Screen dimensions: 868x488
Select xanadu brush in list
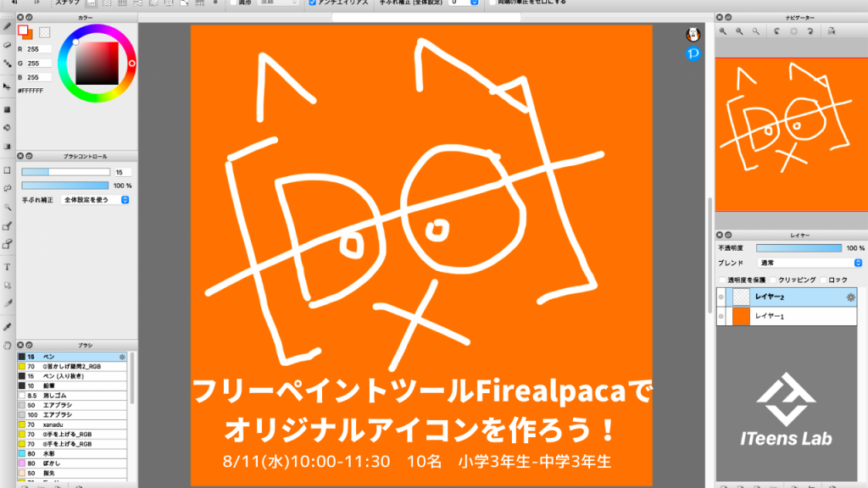(x=72, y=424)
